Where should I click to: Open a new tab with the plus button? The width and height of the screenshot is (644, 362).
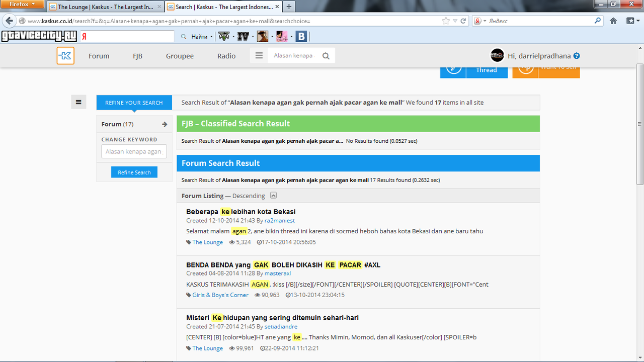coord(289,7)
